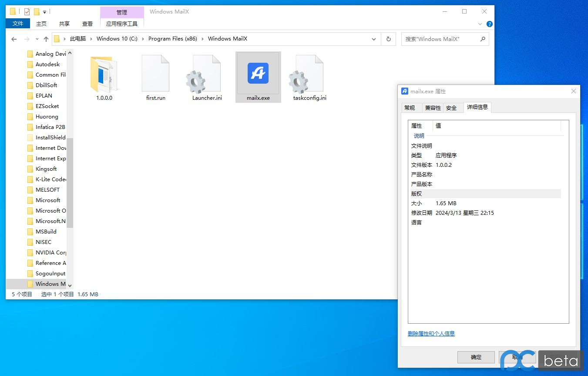
Task: Select the mailx.exe application icon
Action: click(258, 74)
